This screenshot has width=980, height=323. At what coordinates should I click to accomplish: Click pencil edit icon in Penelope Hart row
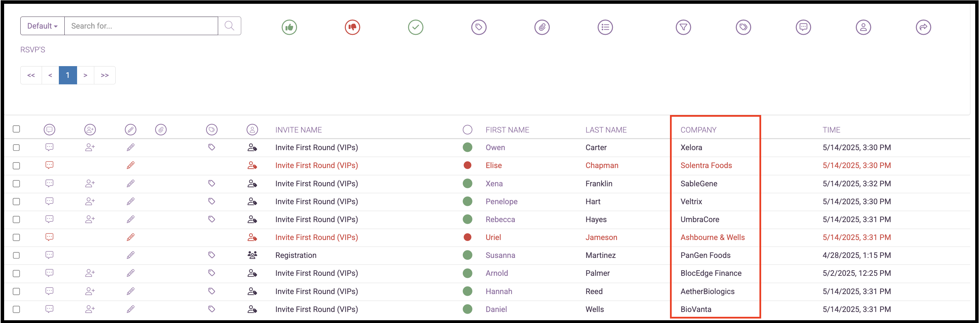(130, 201)
